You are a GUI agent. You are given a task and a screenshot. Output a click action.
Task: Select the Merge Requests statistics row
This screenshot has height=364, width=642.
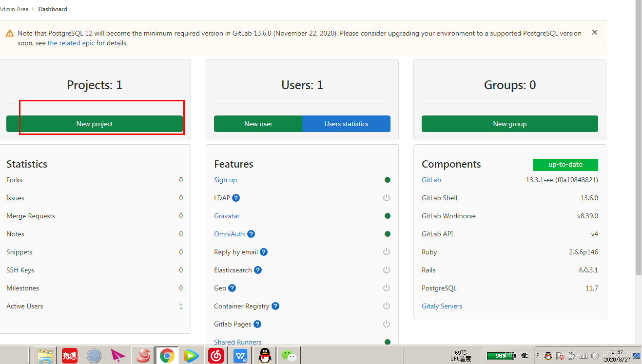95,216
